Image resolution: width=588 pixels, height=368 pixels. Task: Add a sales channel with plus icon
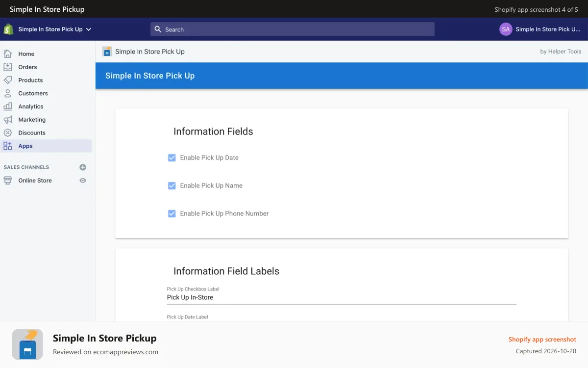pyautogui.click(x=83, y=167)
